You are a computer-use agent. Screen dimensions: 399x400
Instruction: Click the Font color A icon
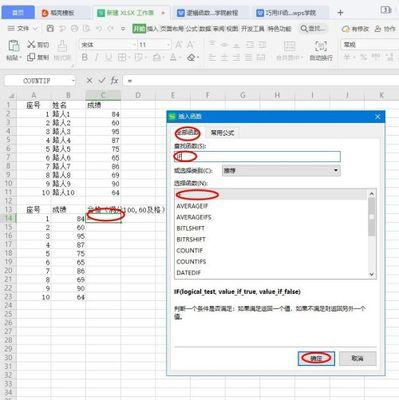coord(173,58)
